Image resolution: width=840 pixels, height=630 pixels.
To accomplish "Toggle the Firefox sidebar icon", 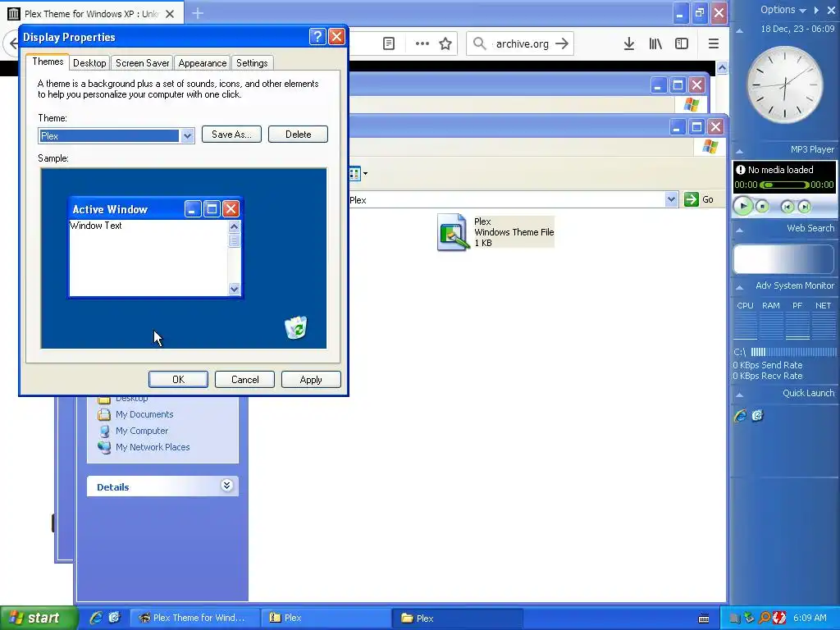I will (682, 43).
